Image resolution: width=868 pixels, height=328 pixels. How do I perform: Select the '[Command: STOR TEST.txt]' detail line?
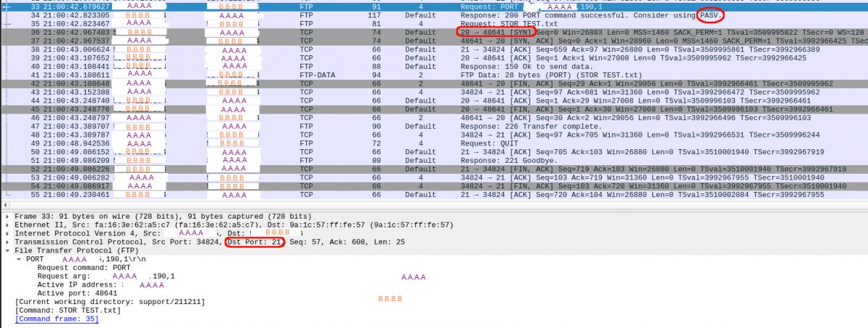click(67, 310)
